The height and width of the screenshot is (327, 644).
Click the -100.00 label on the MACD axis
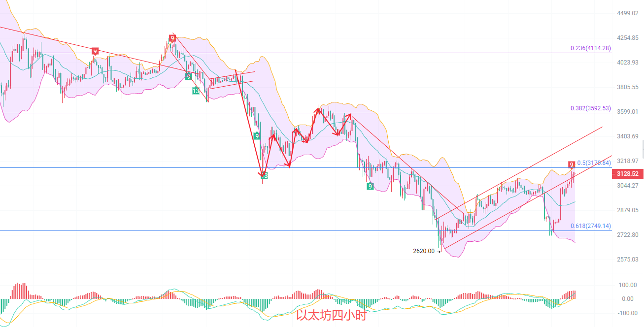627,313
